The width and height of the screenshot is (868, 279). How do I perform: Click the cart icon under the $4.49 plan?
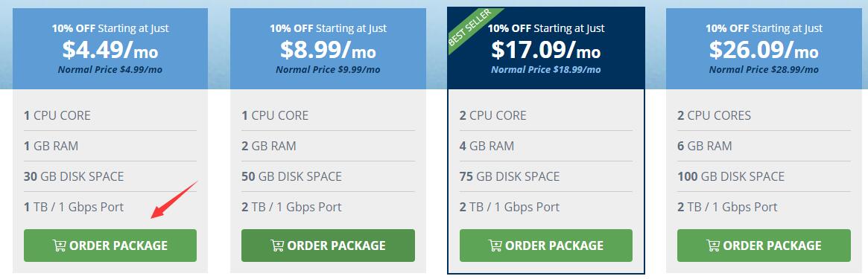59,246
